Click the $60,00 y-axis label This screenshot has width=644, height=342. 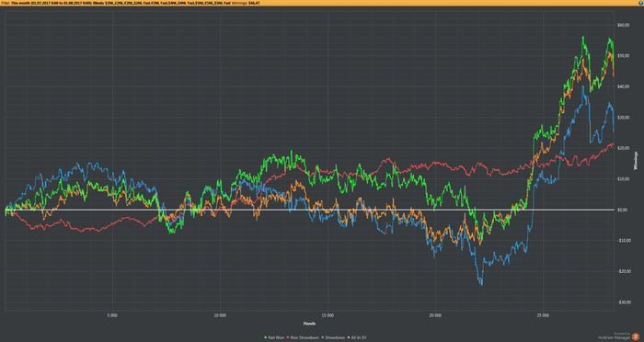623,25
